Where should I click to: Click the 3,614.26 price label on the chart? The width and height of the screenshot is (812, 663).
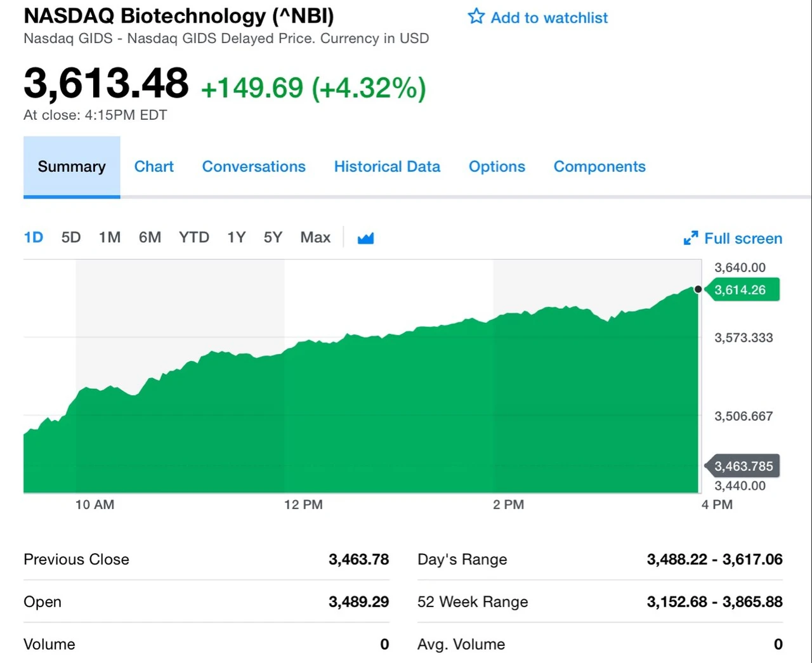pos(743,289)
